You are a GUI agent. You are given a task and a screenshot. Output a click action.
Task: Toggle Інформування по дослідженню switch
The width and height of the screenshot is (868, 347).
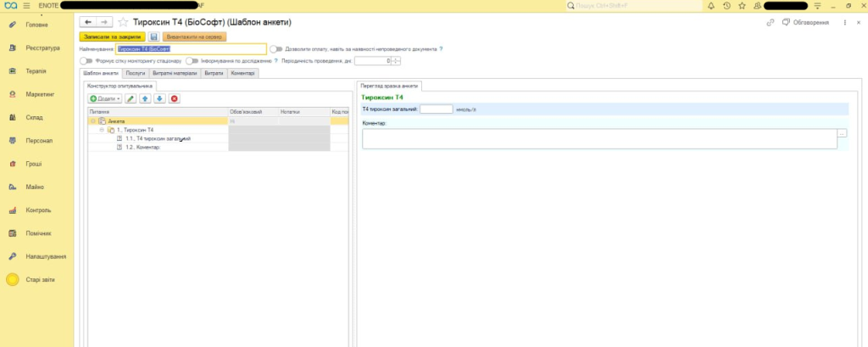point(192,61)
